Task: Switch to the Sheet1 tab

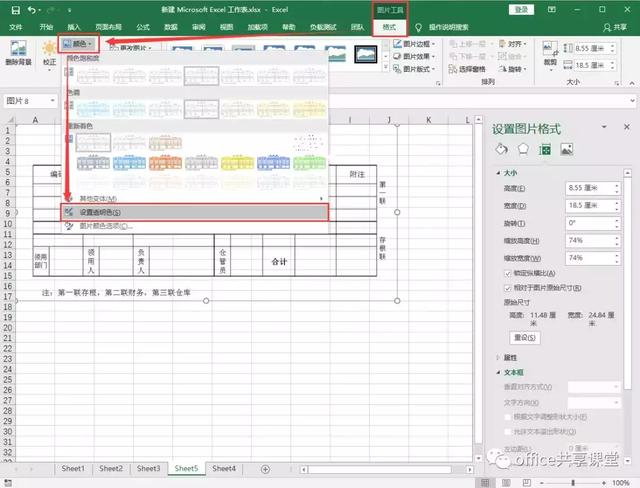Action: click(73, 469)
